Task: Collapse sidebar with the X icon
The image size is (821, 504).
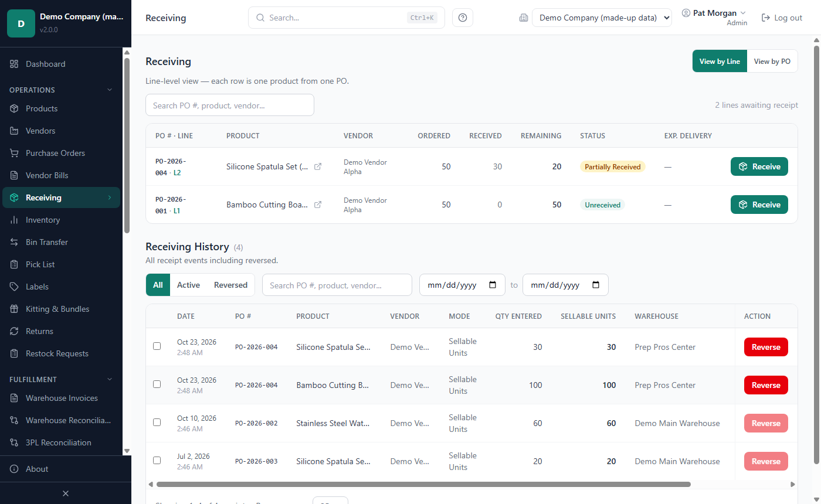Action: [x=66, y=493]
